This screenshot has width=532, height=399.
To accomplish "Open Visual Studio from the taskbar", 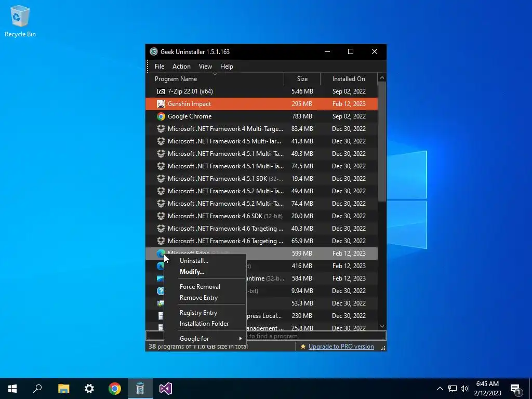I will 166,389.
